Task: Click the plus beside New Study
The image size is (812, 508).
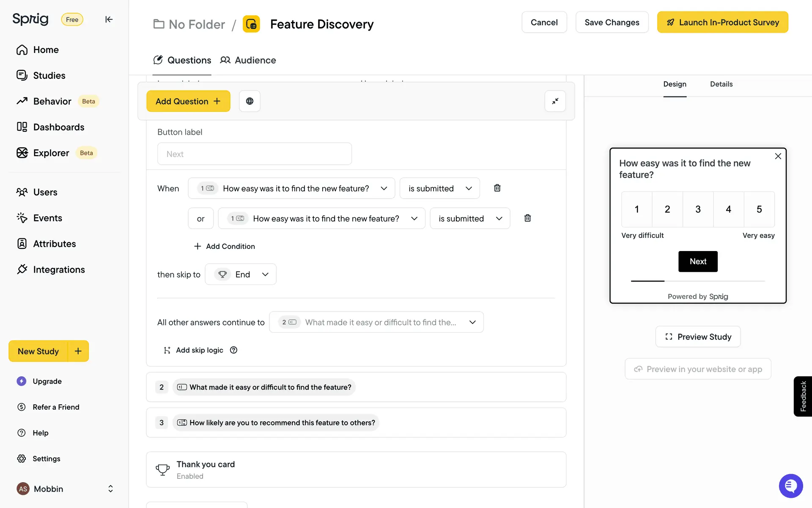Action: pos(78,351)
